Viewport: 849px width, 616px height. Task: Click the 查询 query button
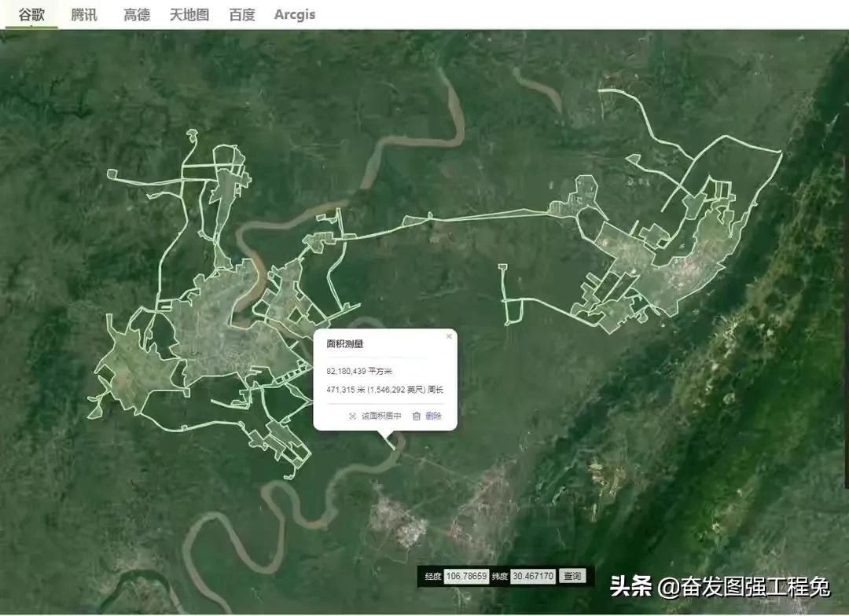(x=572, y=576)
